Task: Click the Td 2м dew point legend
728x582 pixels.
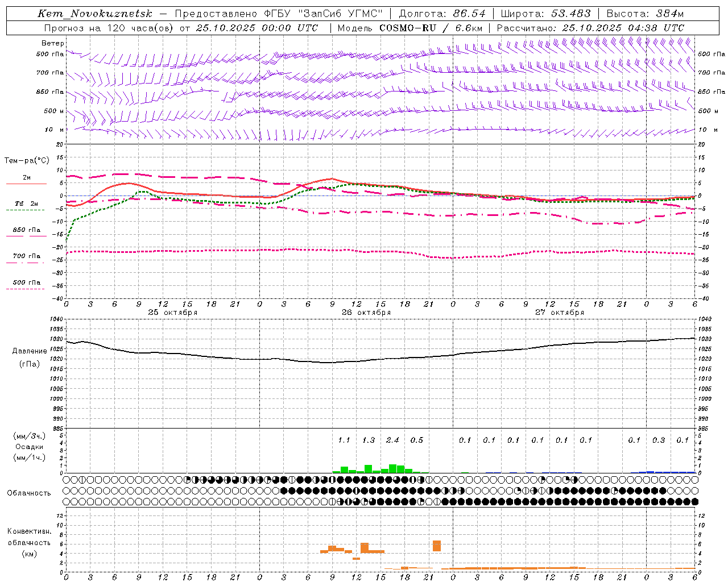Action: click(26, 204)
